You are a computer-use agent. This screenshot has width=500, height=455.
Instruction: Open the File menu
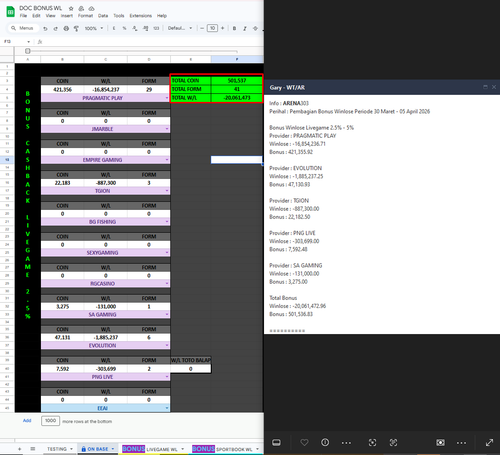click(23, 16)
